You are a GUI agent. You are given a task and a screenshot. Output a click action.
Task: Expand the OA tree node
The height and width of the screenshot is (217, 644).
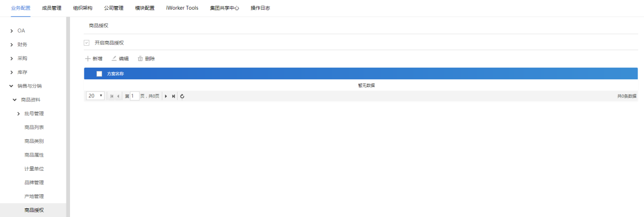point(11,31)
